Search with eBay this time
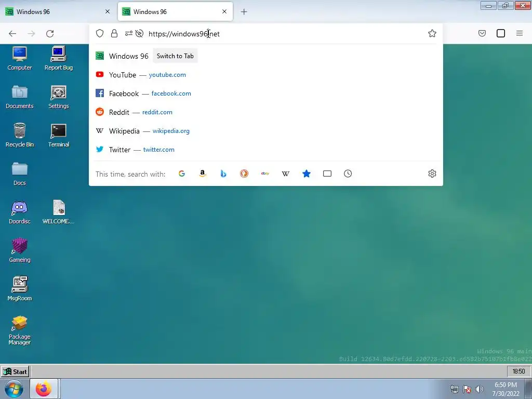The width and height of the screenshot is (532, 399). (x=265, y=174)
